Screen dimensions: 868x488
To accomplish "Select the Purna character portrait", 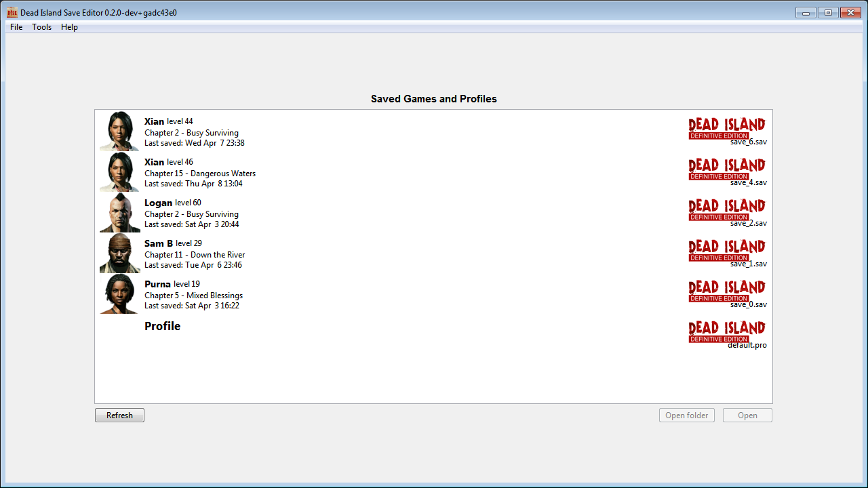I will pyautogui.click(x=120, y=293).
